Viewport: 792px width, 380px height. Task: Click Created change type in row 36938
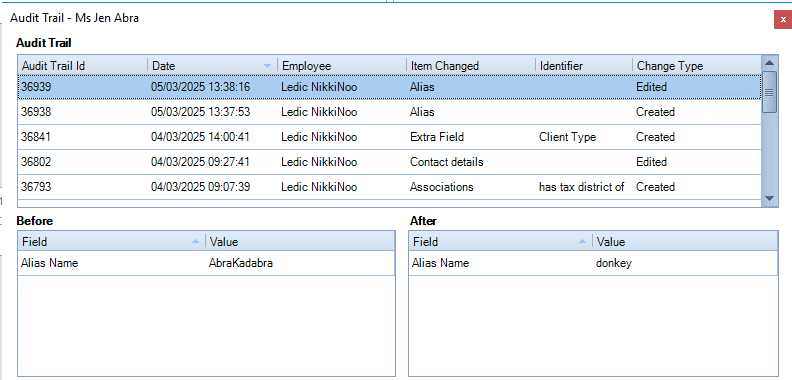click(655, 112)
